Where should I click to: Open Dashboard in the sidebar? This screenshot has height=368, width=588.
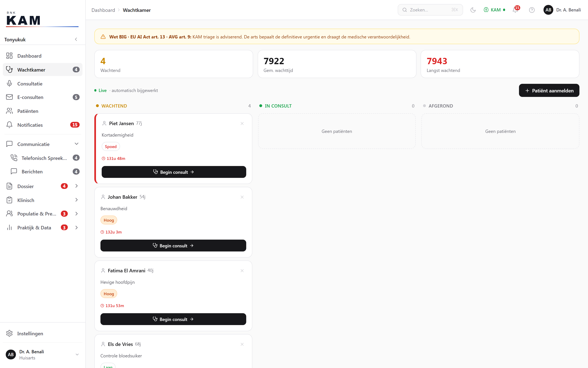click(x=42, y=56)
